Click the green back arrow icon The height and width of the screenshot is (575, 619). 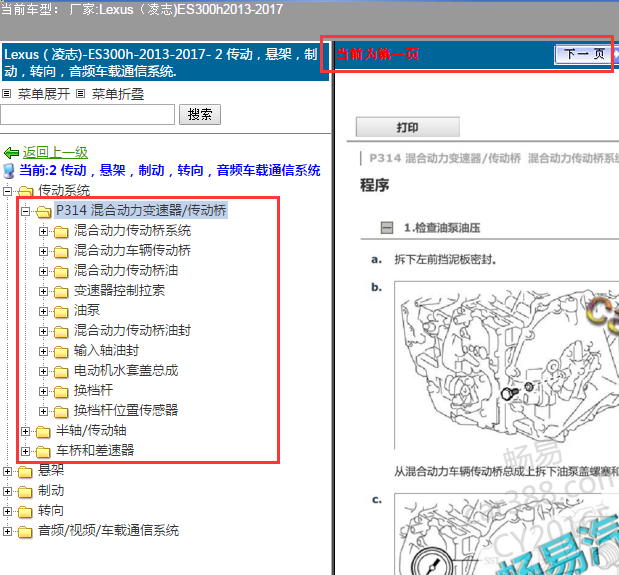pyautogui.click(x=11, y=152)
